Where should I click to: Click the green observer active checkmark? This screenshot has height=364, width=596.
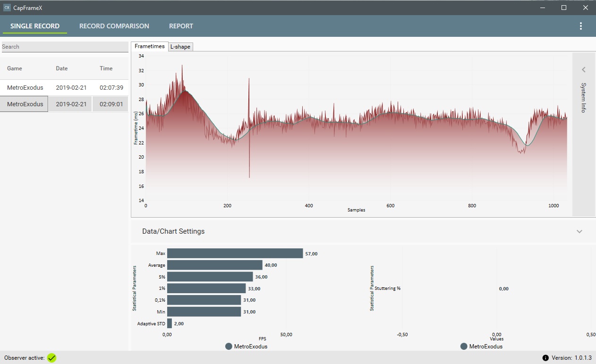coord(51,358)
